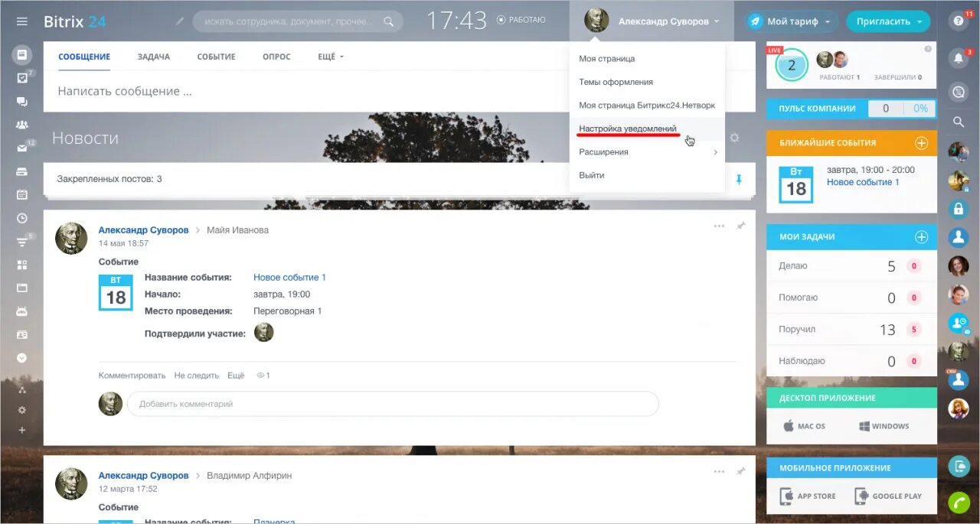Open the sitemap icon in left sidebar

(x=22, y=389)
